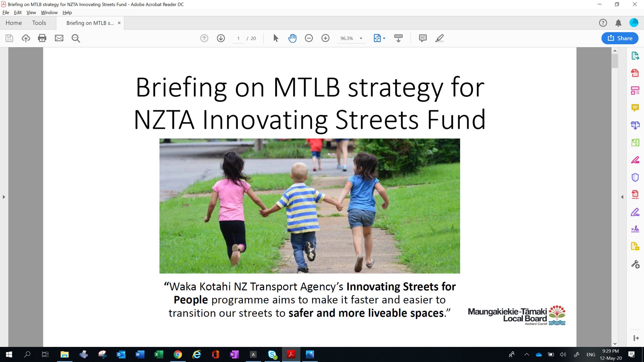Zoom in with plus button

click(325, 38)
